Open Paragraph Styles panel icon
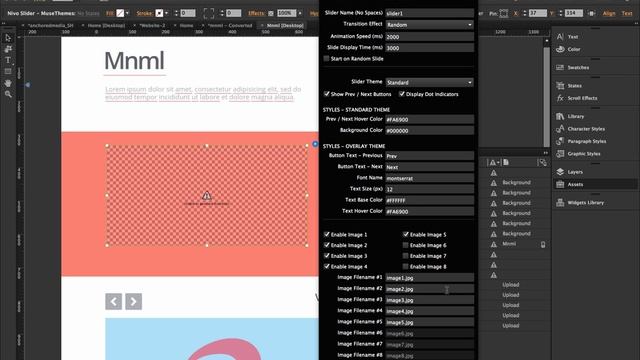 click(x=560, y=141)
